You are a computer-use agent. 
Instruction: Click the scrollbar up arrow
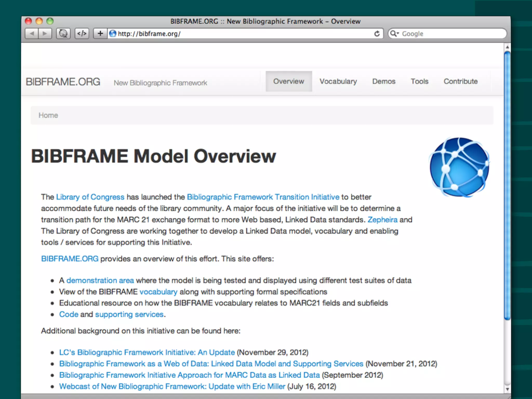click(507, 47)
